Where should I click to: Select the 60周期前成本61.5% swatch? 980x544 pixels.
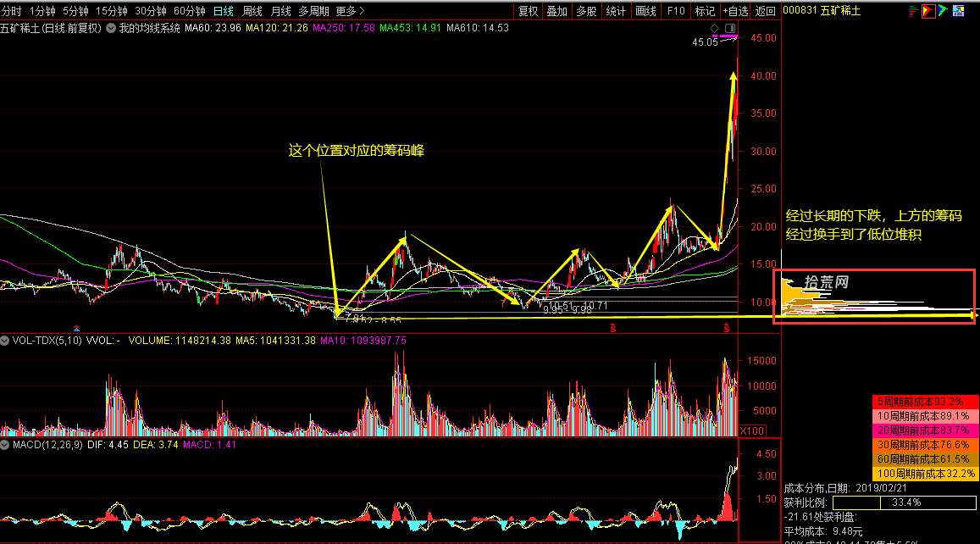[924, 459]
